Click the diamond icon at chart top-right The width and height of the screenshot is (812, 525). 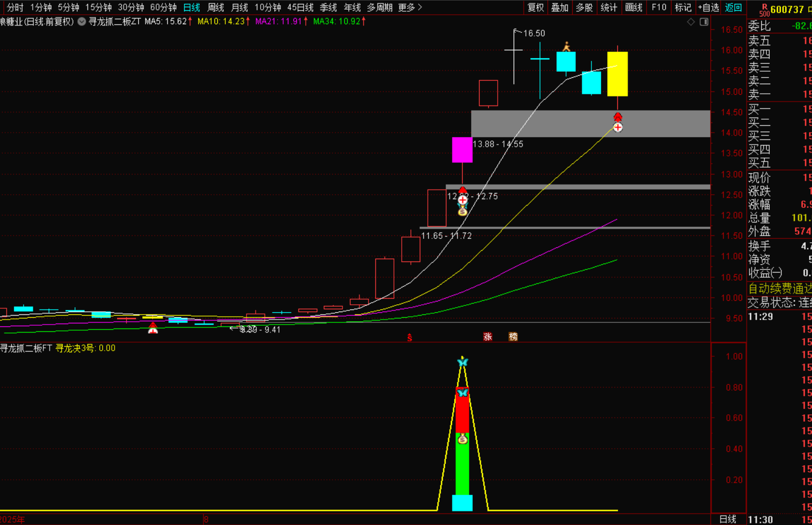[x=691, y=21]
